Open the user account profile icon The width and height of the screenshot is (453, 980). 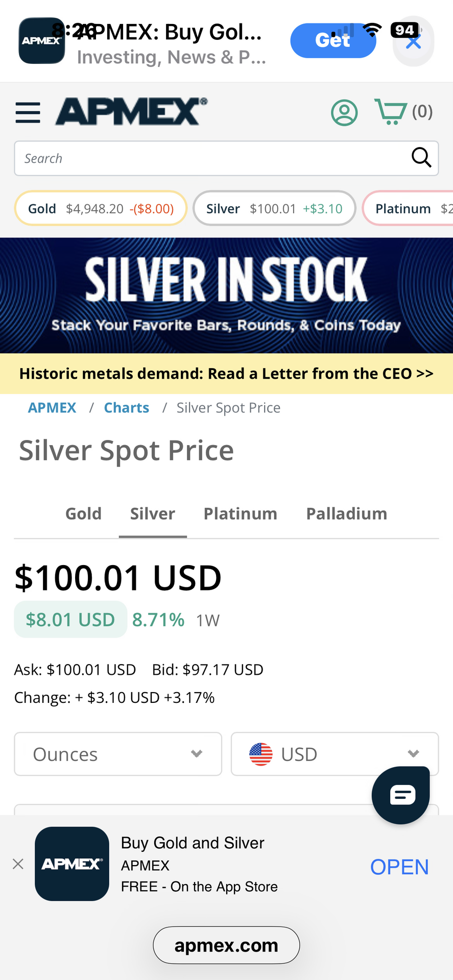344,112
